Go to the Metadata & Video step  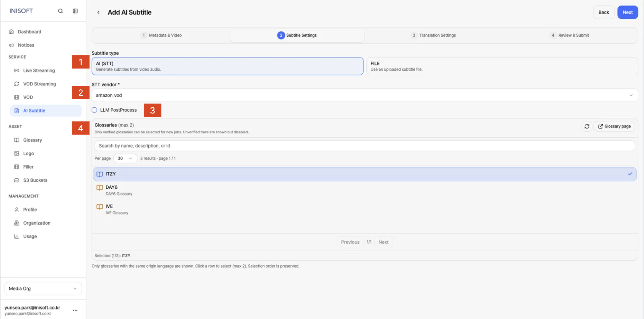[162, 35]
